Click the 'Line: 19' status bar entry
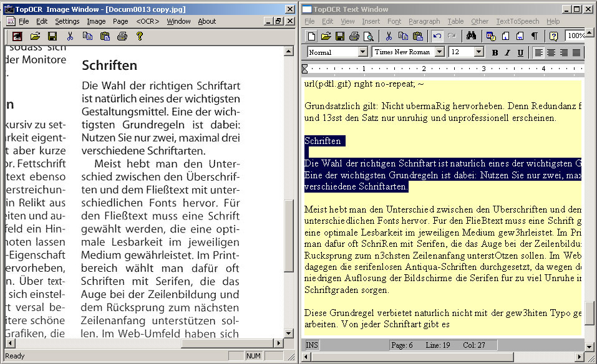Viewport: 597px width, 364px height. (x=438, y=345)
